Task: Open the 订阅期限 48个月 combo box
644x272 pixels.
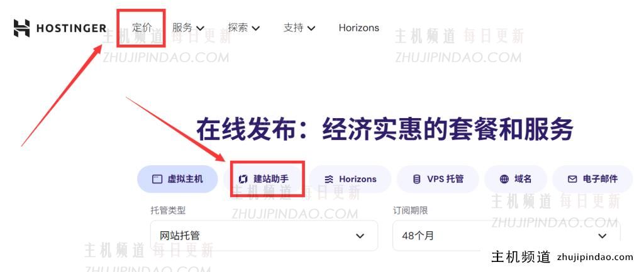Action: 506,236
